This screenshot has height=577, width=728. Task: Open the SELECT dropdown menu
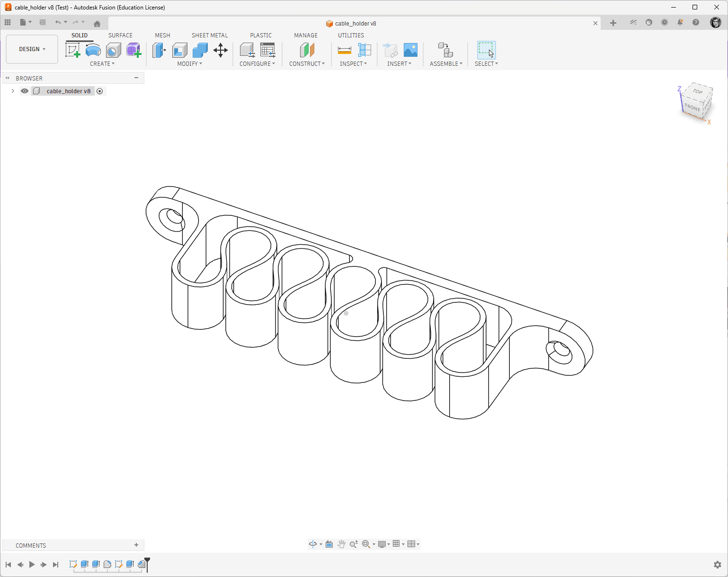(x=486, y=63)
